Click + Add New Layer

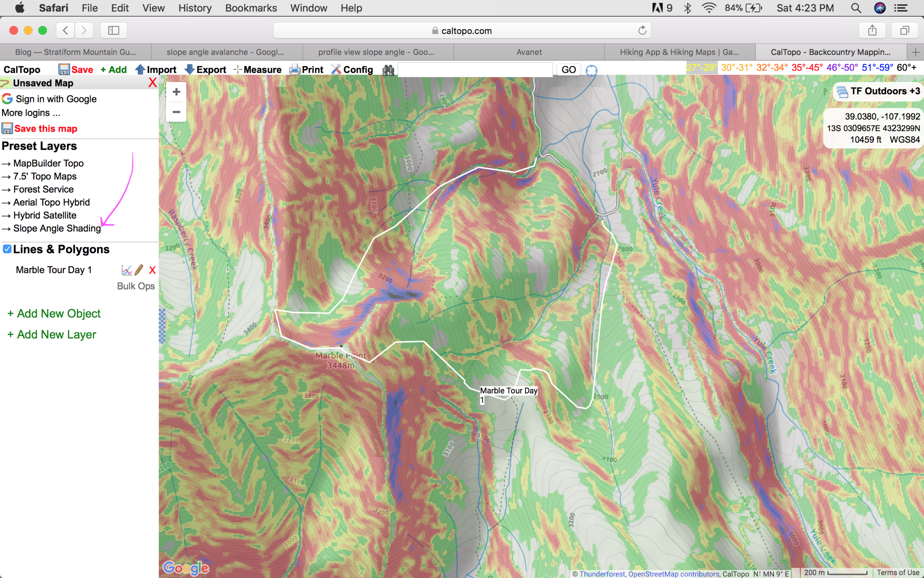click(52, 335)
